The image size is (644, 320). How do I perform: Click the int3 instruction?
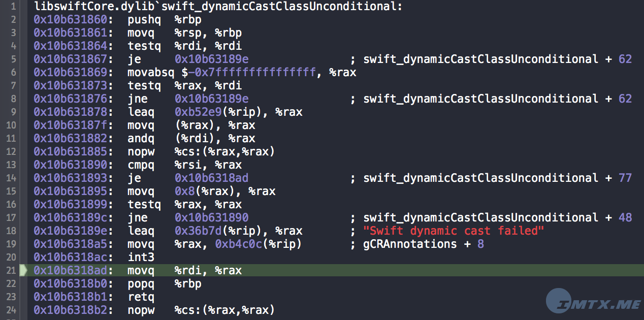click(141, 258)
